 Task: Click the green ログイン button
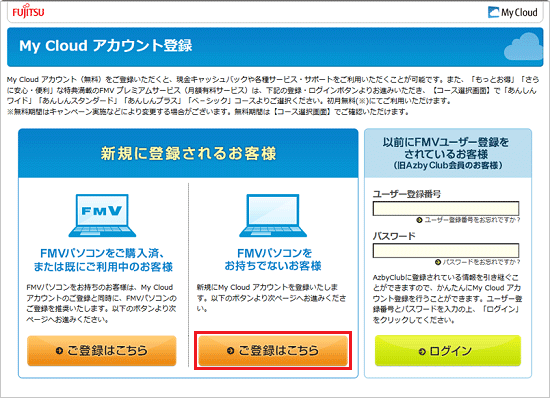[x=448, y=351]
